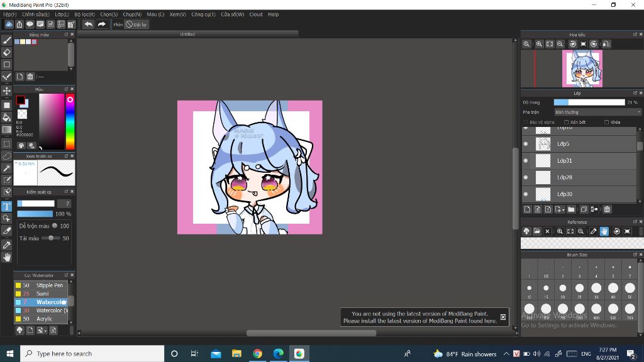
Task: Open the Công cụ(T) menu
Action: (x=203, y=14)
